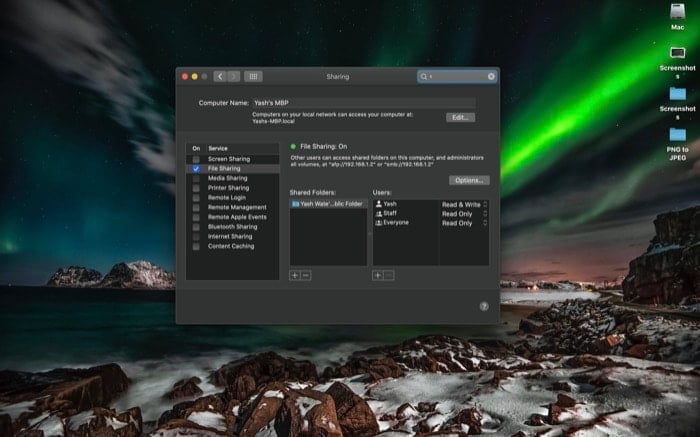Select the Remote Management service row
The width and height of the screenshot is (700, 437).
(233, 208)
